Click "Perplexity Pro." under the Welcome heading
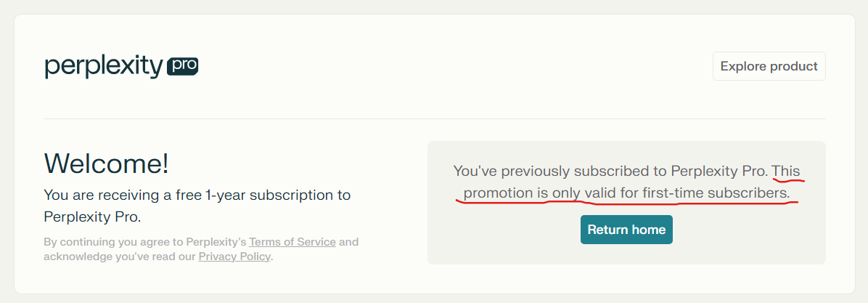Screen dimensions: 868x303 pyautogui.click(x=92, y=216)
